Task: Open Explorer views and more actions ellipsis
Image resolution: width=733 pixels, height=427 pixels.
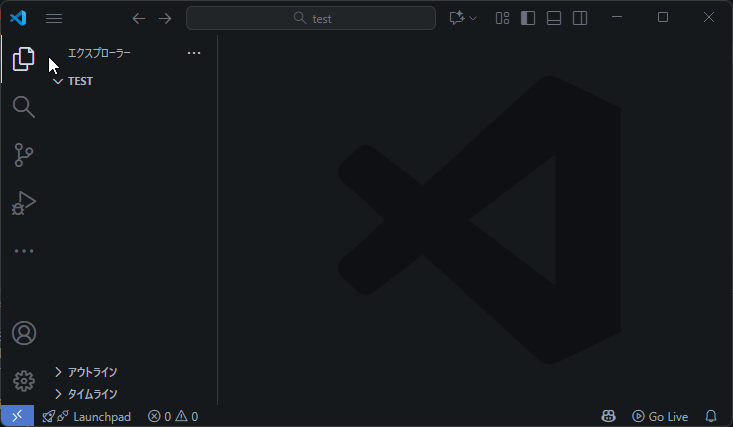Action: (194, 53)
